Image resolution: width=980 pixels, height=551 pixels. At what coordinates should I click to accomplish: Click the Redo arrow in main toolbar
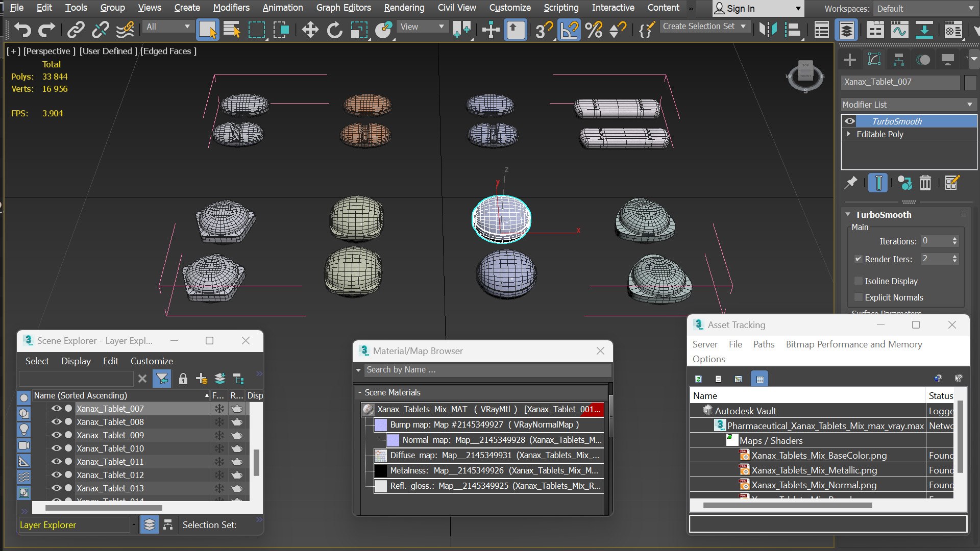point(47,30)
